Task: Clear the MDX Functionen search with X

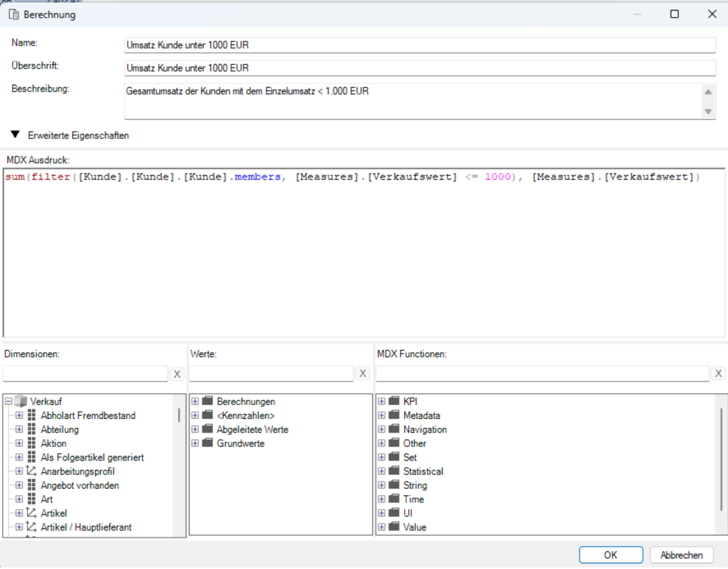Action: click(x=718, y=374)
